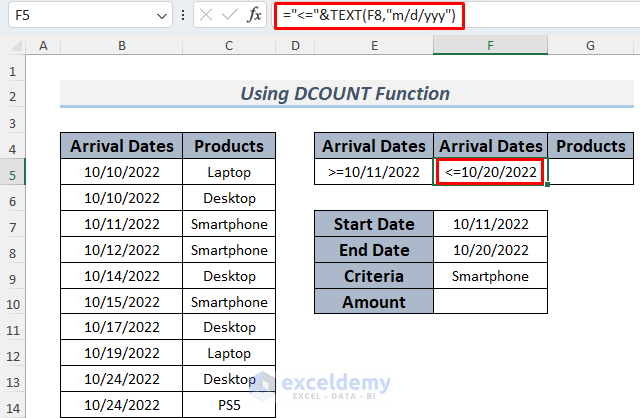Select the 10/10/2022 date in row 5
The image size is (640, 418).
click(122, 172)
